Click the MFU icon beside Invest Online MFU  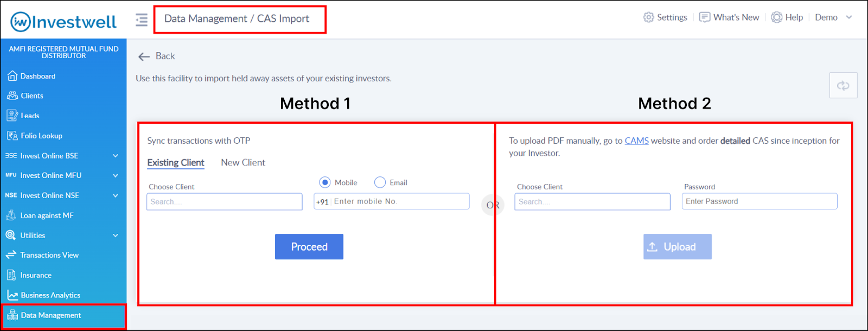pyautogui.click(x=11, y=175)
